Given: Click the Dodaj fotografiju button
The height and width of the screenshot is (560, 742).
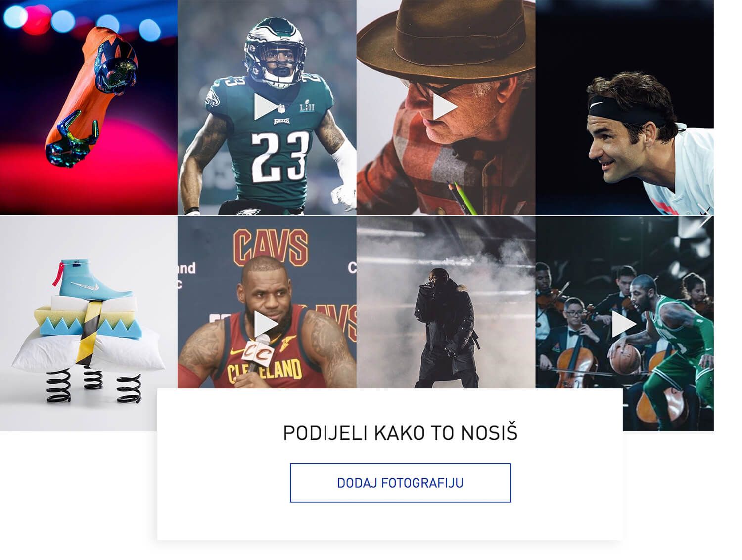Looking at the screenshot, I should 400,483.
